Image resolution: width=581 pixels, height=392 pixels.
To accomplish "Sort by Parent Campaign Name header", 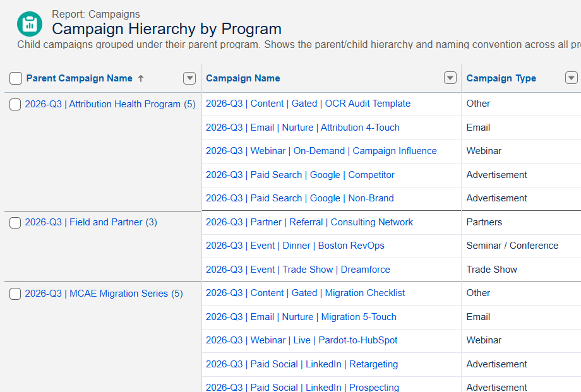I will click(x=80, y=78).
